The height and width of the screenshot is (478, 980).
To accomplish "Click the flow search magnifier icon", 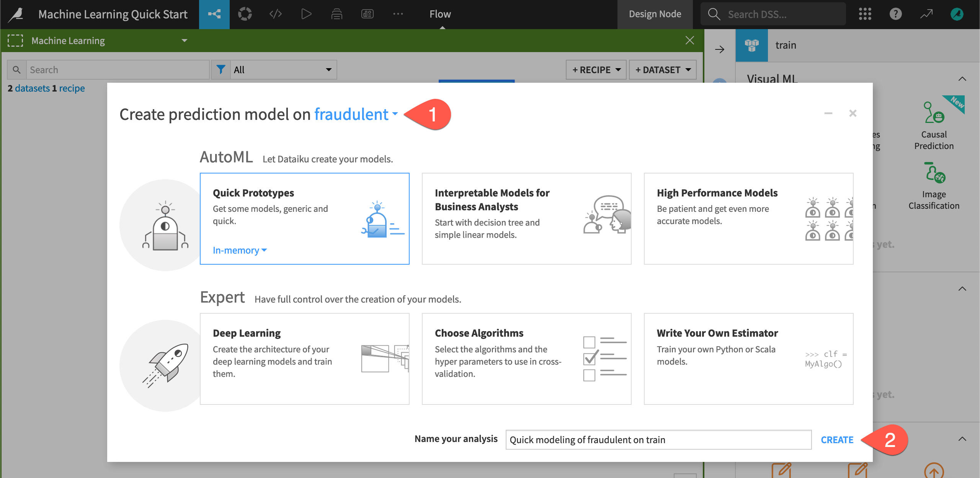I will tap(16, 70).
